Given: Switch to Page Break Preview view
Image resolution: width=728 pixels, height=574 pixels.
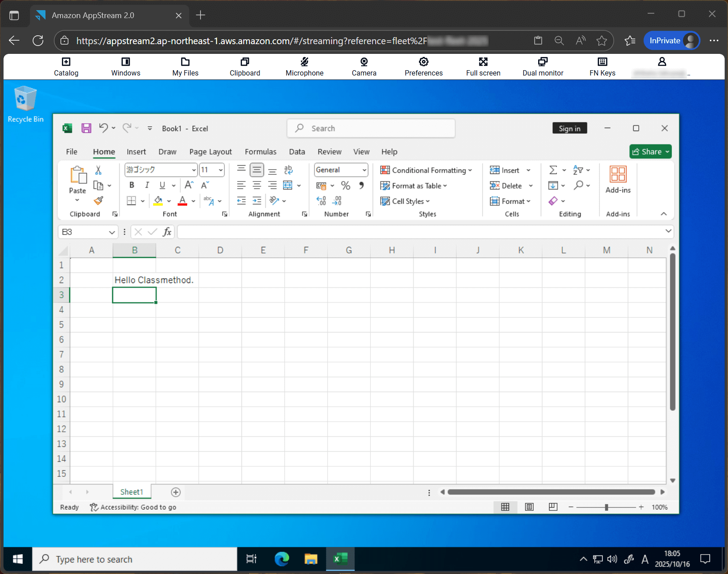Looking at the screenshot, I should click(553, 507).
